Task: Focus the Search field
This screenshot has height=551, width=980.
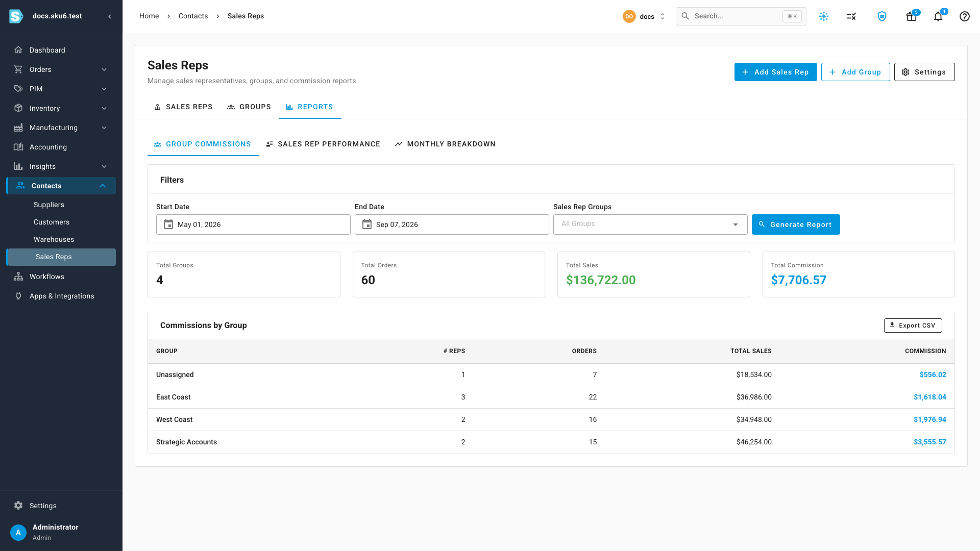Action: pos(741,16)
